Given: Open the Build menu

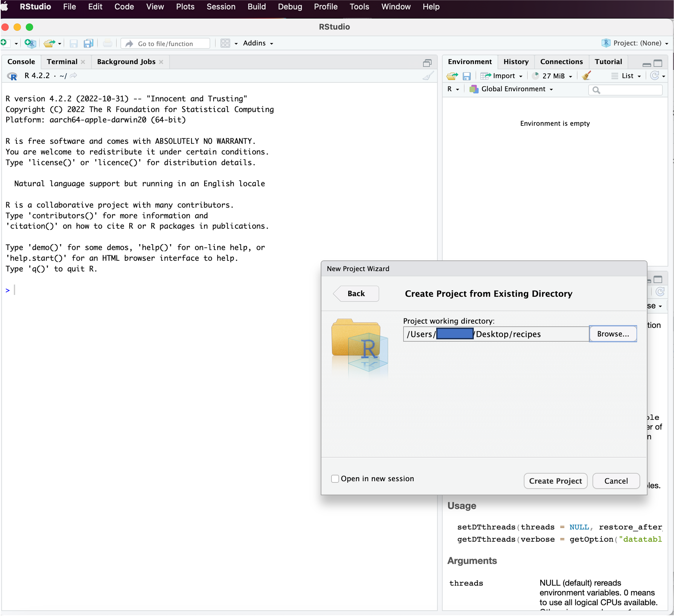Looking at the screenshot, I should click(x=257, y=6).
